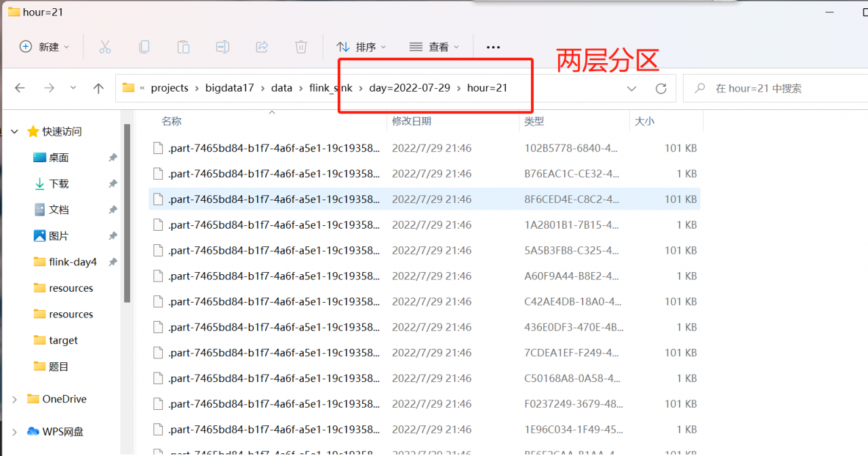Unpin Desktop (桌面) via its pin icon
The height and width of the screenshot is (456, 868).
coord(113,157)
